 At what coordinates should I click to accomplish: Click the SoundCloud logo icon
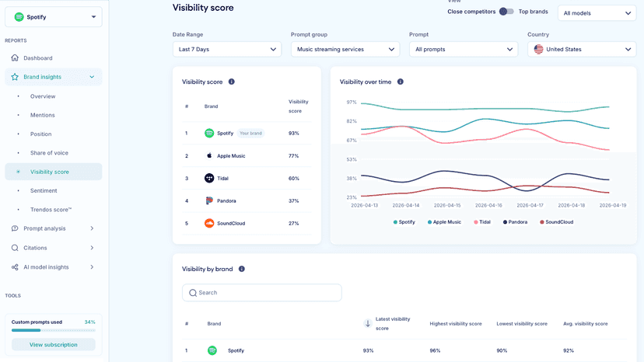pos(209,223)
